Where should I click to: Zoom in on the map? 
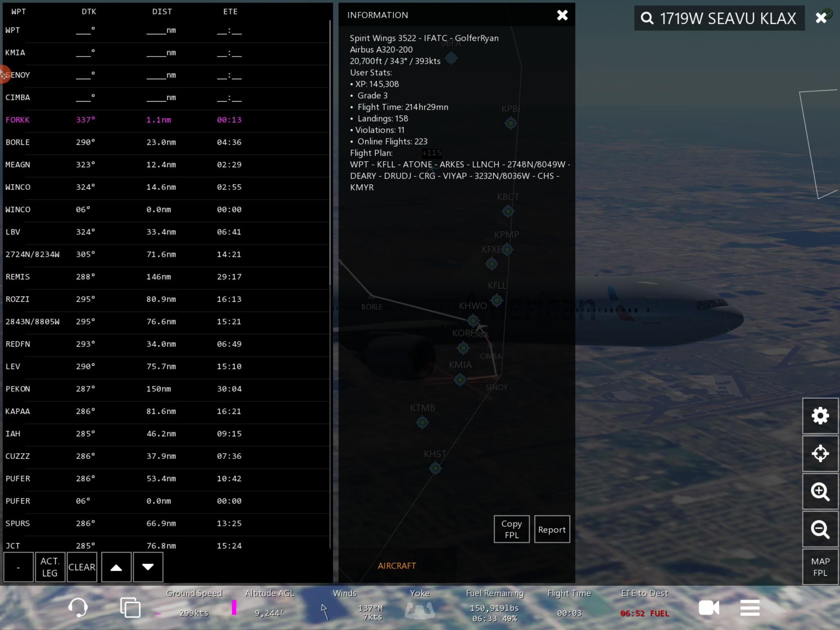(820, 491)
